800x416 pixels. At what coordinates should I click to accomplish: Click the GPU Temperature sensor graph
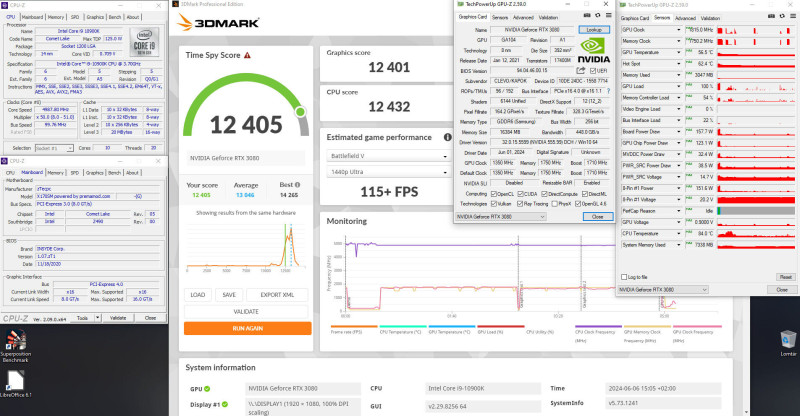coord(756,53)
